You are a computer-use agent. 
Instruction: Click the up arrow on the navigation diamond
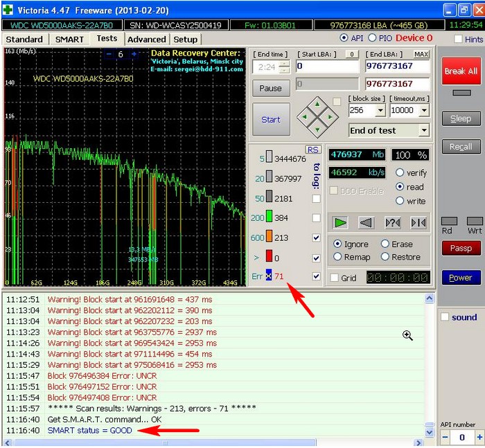318,105
